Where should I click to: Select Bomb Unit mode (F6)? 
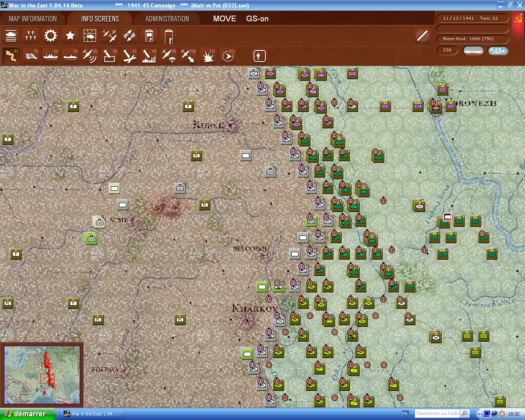click(110, 56)
